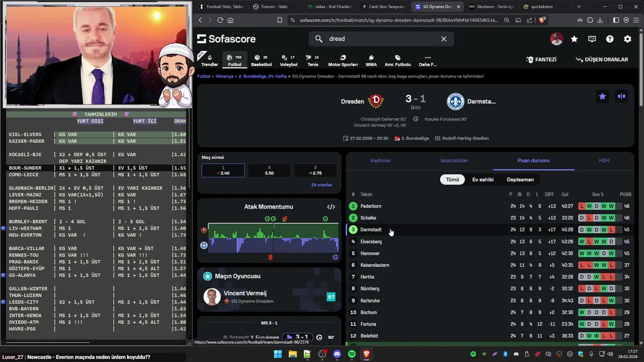The image size is (644, 362).
Task: Open the DÜŞEN ORANLAR link
Action: (602, 59)
